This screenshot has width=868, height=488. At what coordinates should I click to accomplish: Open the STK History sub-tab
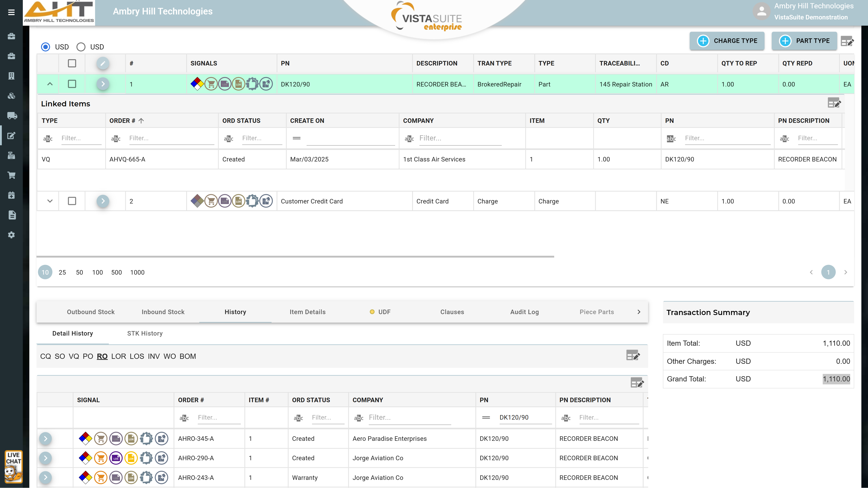tap(145, 333)
